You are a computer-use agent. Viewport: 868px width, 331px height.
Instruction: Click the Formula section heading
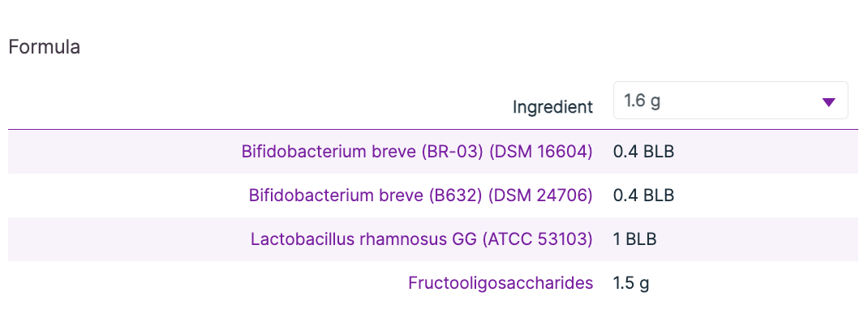(x=44, y=47)
